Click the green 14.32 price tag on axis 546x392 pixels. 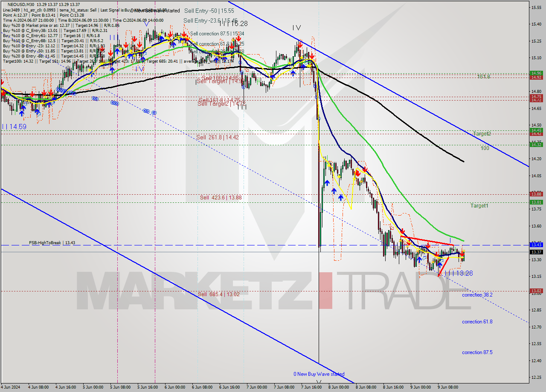[x=536, y=144]
